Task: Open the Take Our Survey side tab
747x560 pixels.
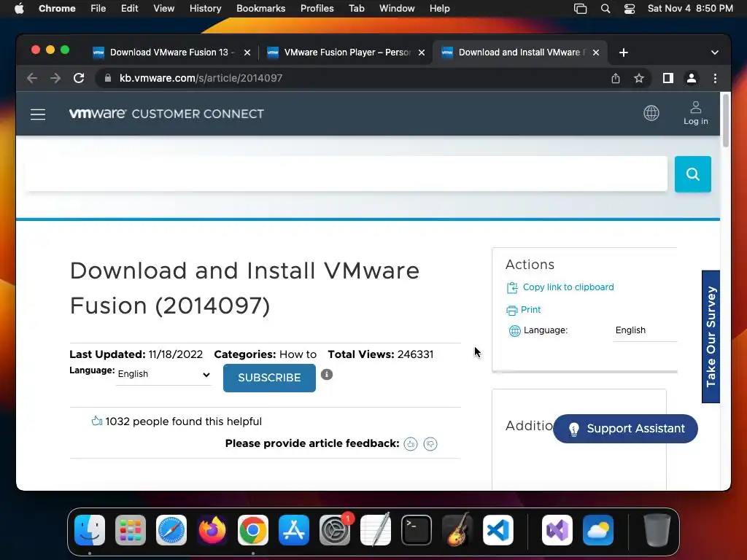Action: tap(711, 336)
